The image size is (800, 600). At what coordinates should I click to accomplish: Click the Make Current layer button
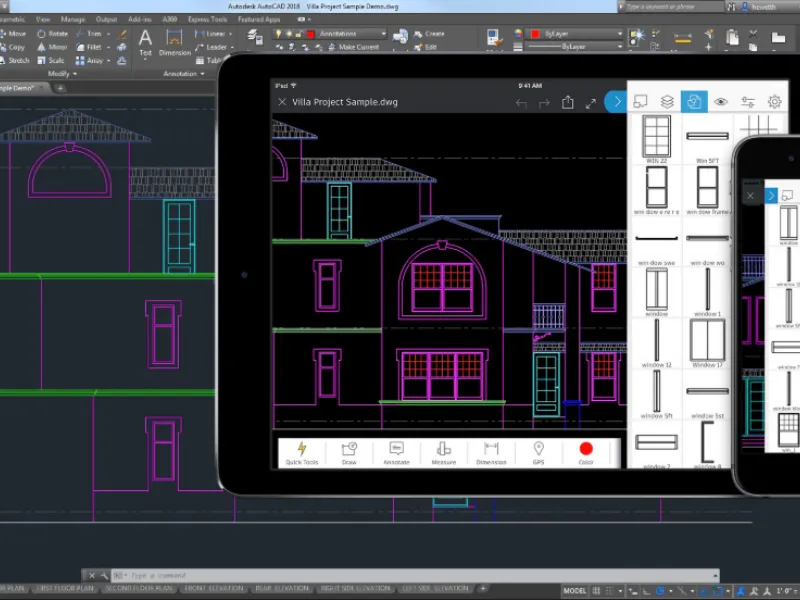pos(353,47)
